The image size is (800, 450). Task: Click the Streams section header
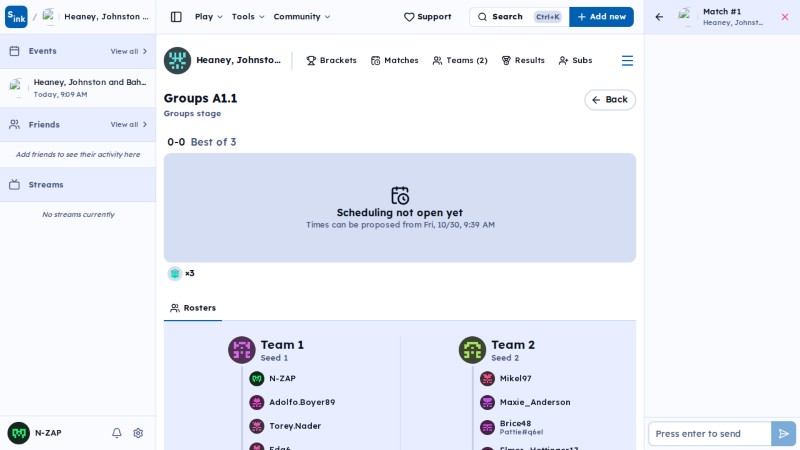tap(78, 185)
